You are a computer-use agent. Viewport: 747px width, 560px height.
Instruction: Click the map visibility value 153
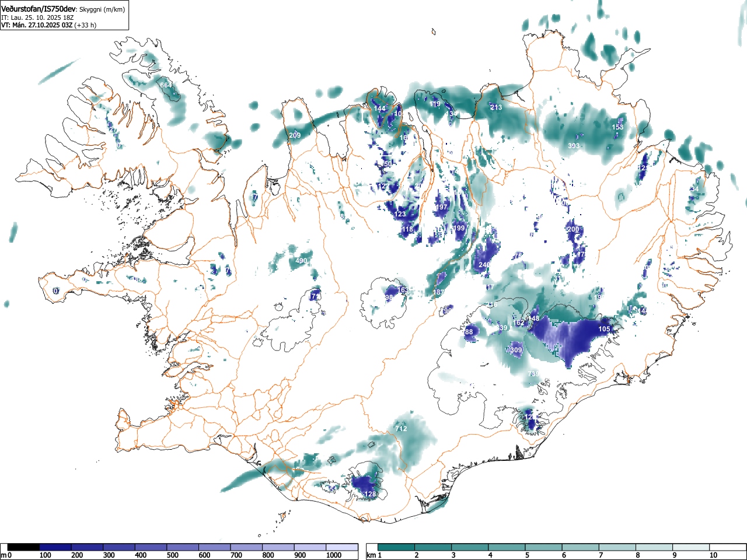point(617,127)
